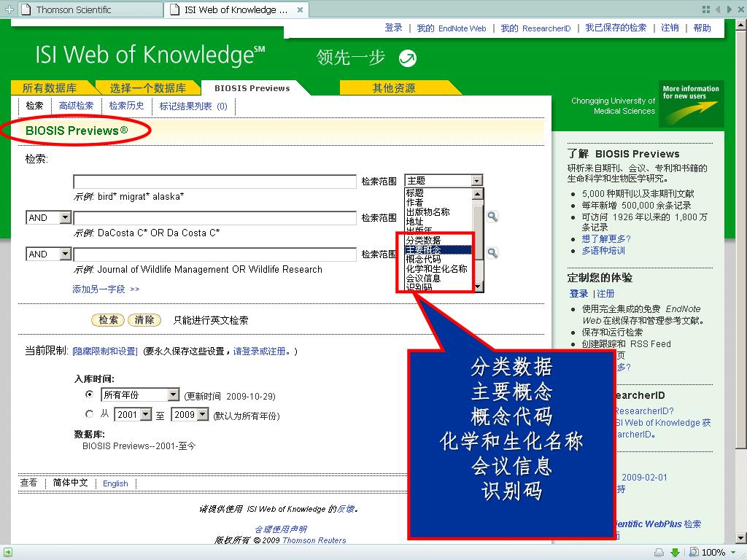Open More information for new users banner

691,104
